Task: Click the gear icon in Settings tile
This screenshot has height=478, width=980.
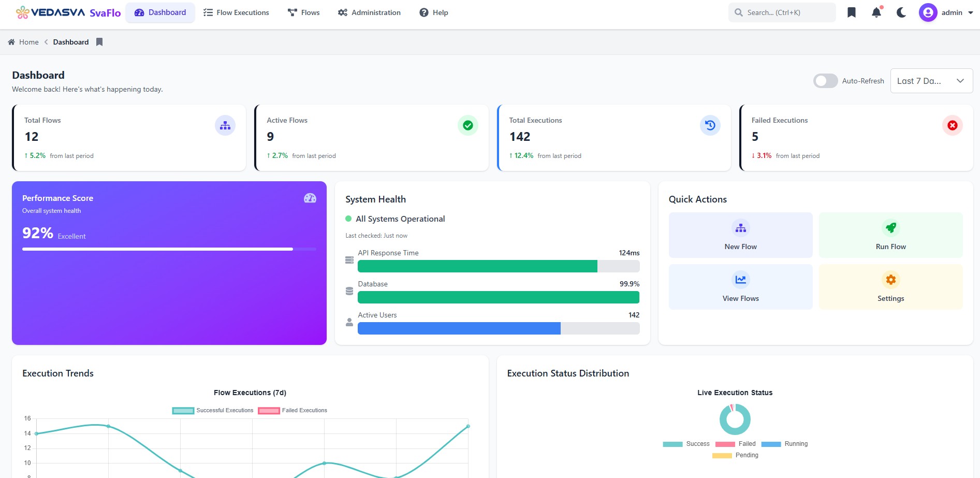Action: [891, 280]
